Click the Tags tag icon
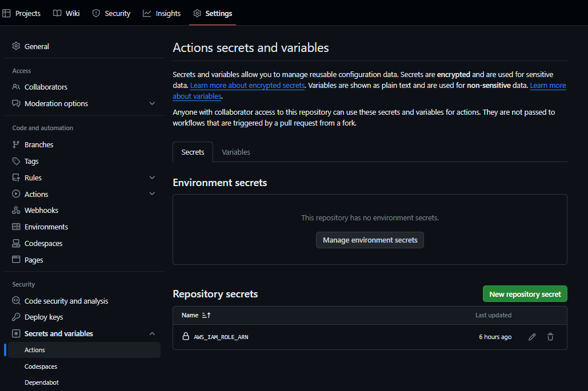 pos(16,161)
